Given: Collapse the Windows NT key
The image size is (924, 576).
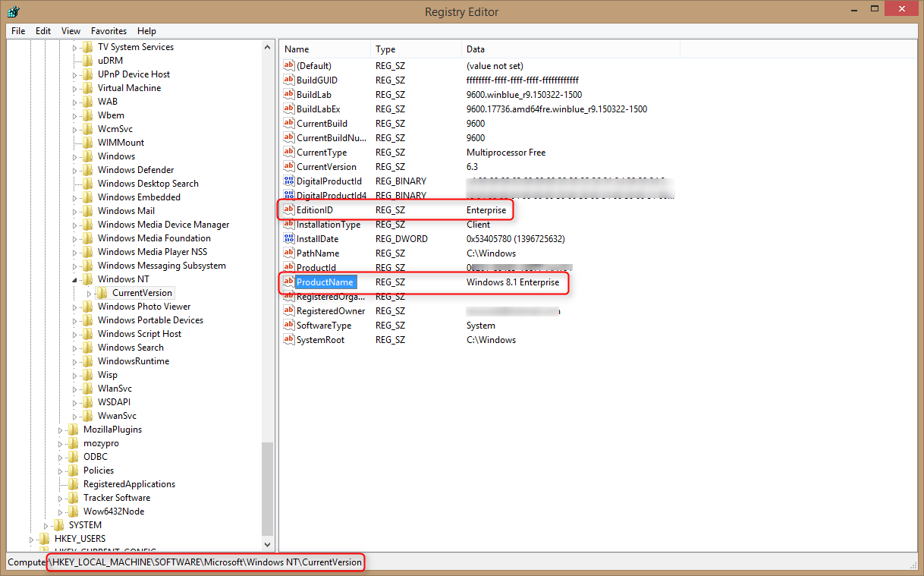Looking at the screenshot, I should [75, 280].
